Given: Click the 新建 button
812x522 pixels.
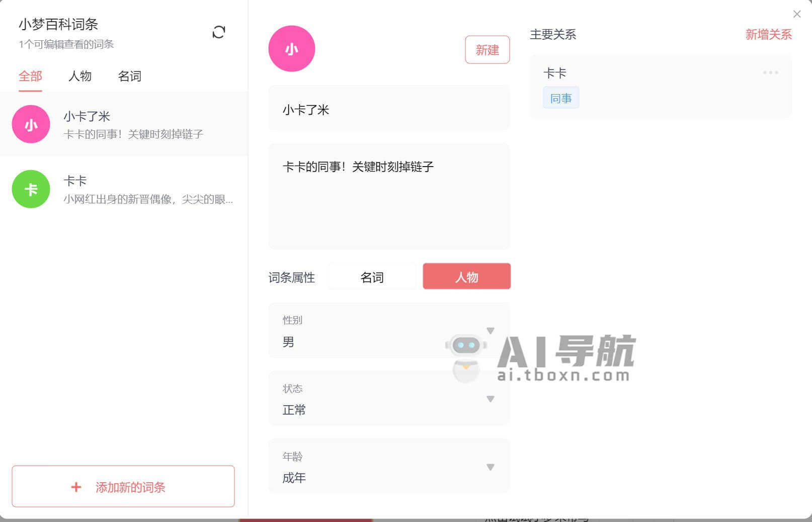Looking at the screenshot, I should click(x=486, y=50).
